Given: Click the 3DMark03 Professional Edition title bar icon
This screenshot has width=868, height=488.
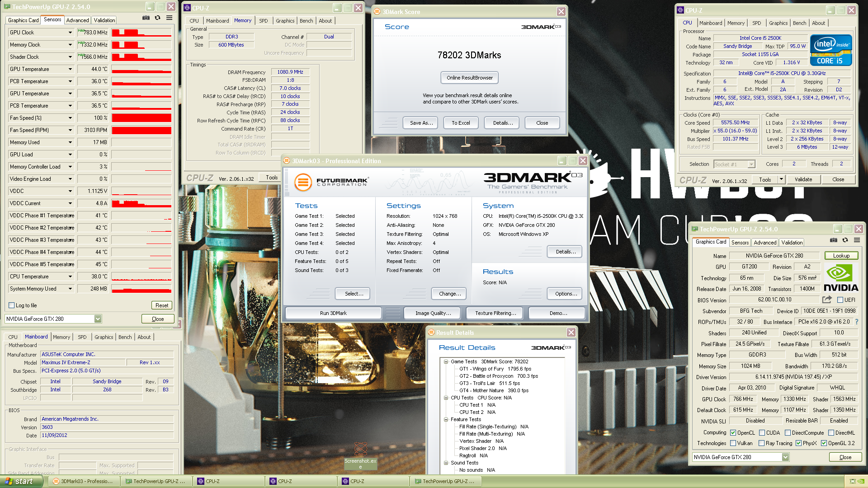Looking at the screenshot, I should 287,161.
